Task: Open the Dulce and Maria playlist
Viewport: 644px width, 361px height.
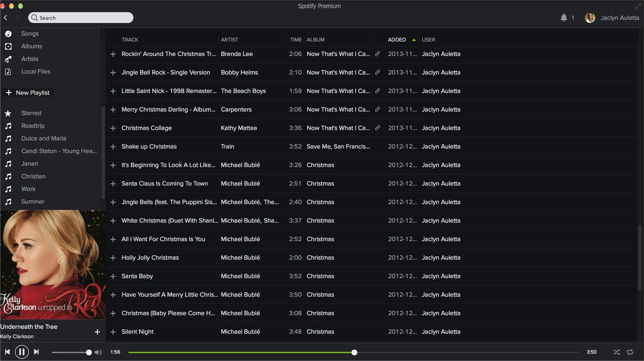Action: coord(44,138)
